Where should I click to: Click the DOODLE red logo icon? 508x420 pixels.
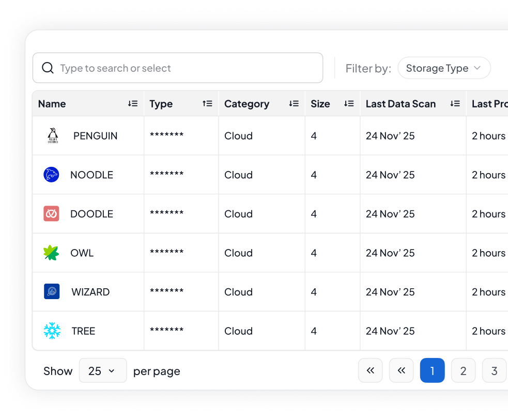pyautogui.click(x=51, y=214)
